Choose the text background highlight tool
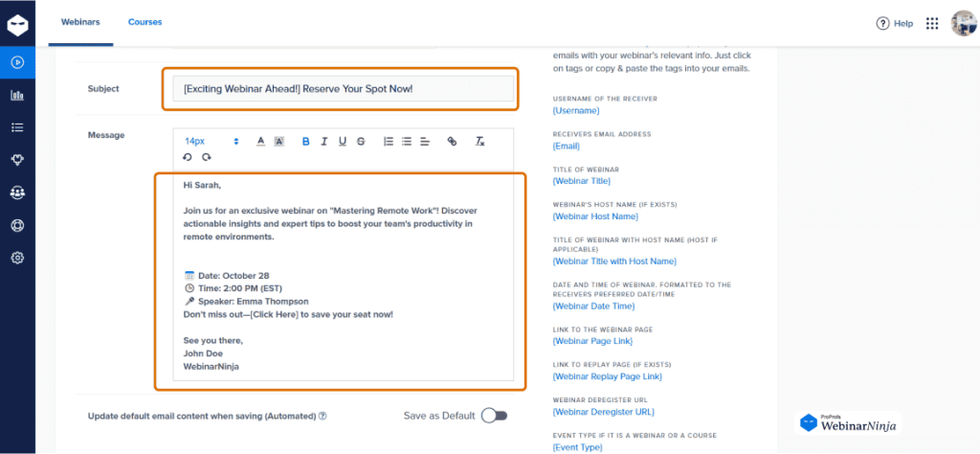The height and width of the screenshot is (454, 980). pos(279,142)
